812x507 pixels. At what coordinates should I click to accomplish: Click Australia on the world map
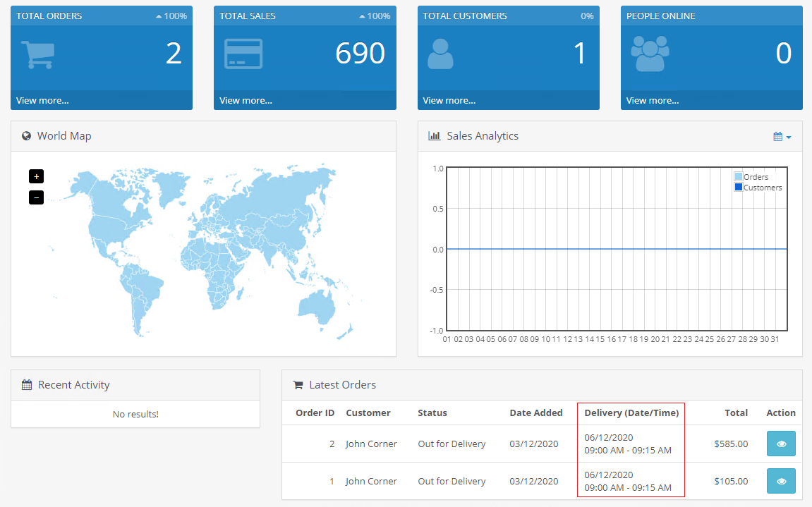(x=317, y=307)
